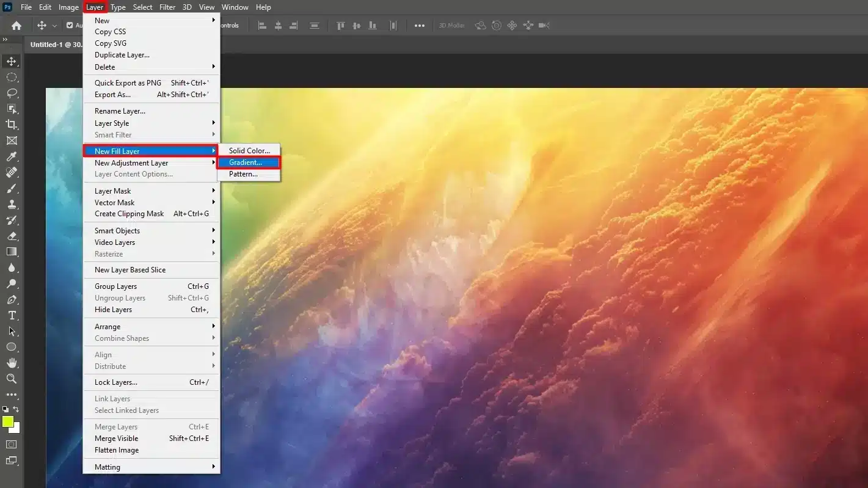Reset default foreground and background colors

(x=5, y=409)
